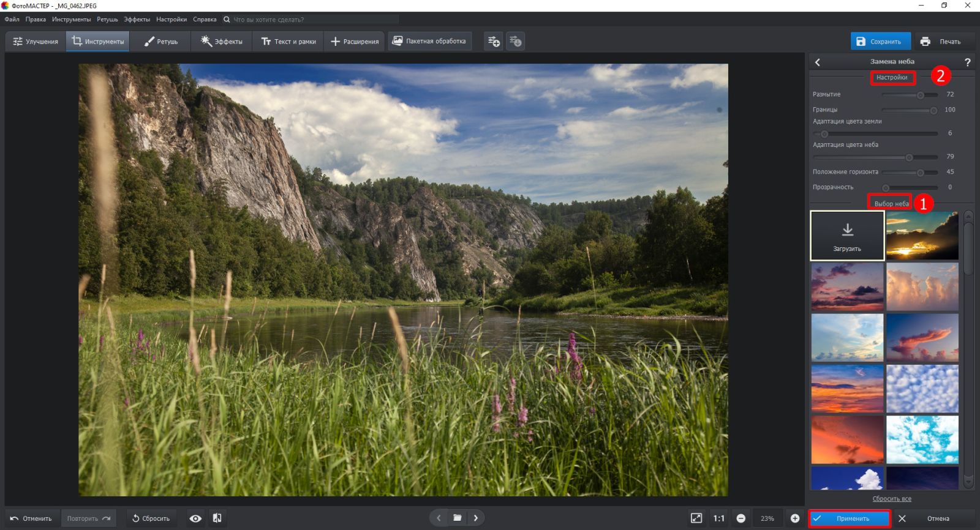Viewport: 980px width, 530px height.
Task: Toggle before/after comparison view
Action: click(x=217, y=518)
